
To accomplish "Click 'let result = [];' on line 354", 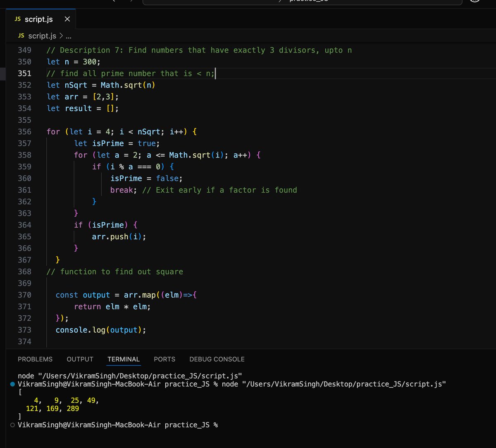I will coord(83,108).
